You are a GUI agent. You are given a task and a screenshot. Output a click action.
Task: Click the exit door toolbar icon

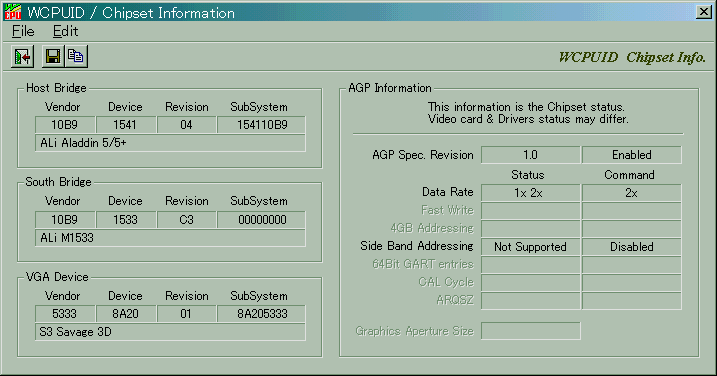(x=22, y=56)
